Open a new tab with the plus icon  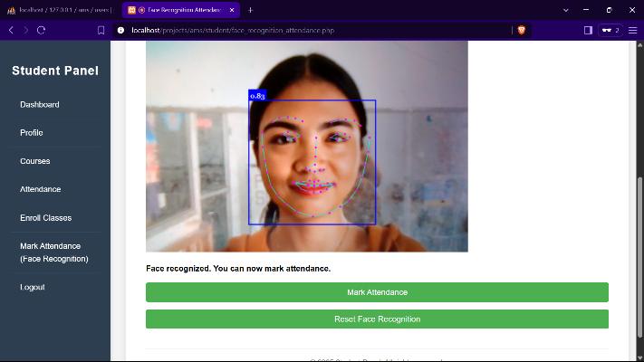click(x=250, y=9)
